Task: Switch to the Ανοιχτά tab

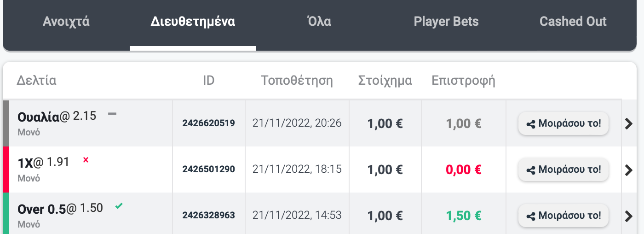Action: 66,21
